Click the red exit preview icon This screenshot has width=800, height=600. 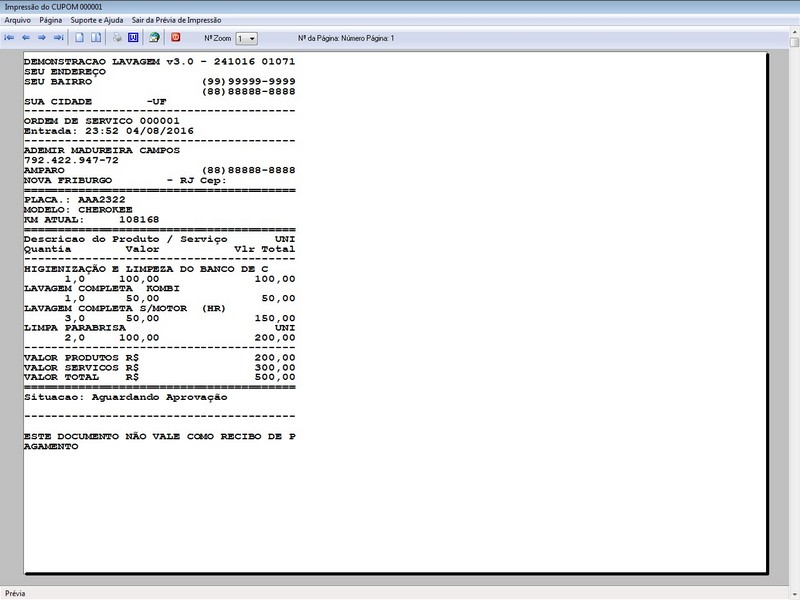click(x=176, y=38)
